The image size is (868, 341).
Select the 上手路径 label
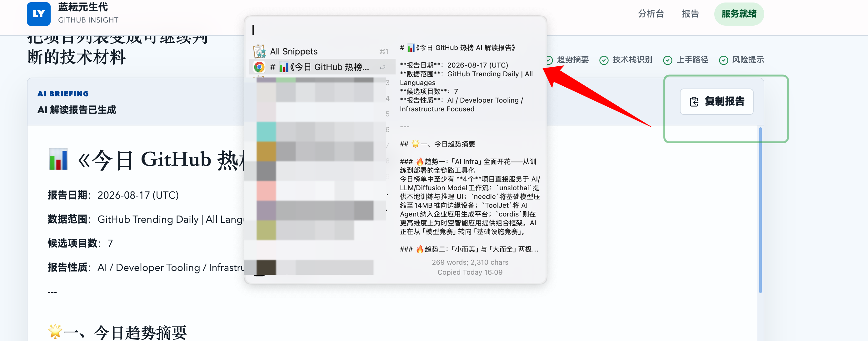click(x=692, y=60)
